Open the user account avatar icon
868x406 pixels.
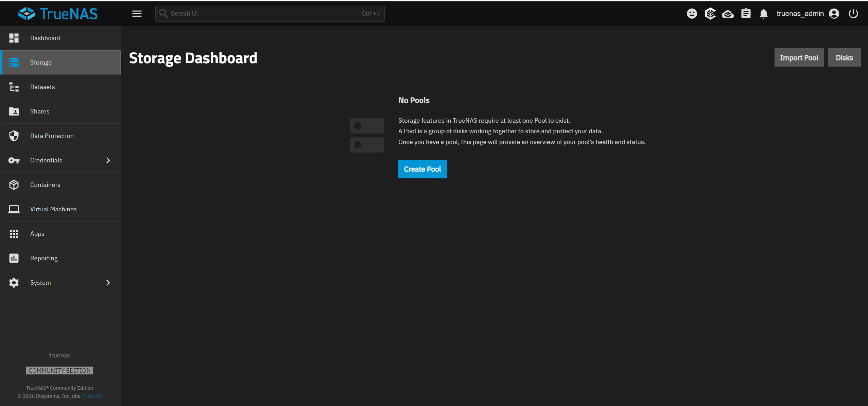coord(834,14)
